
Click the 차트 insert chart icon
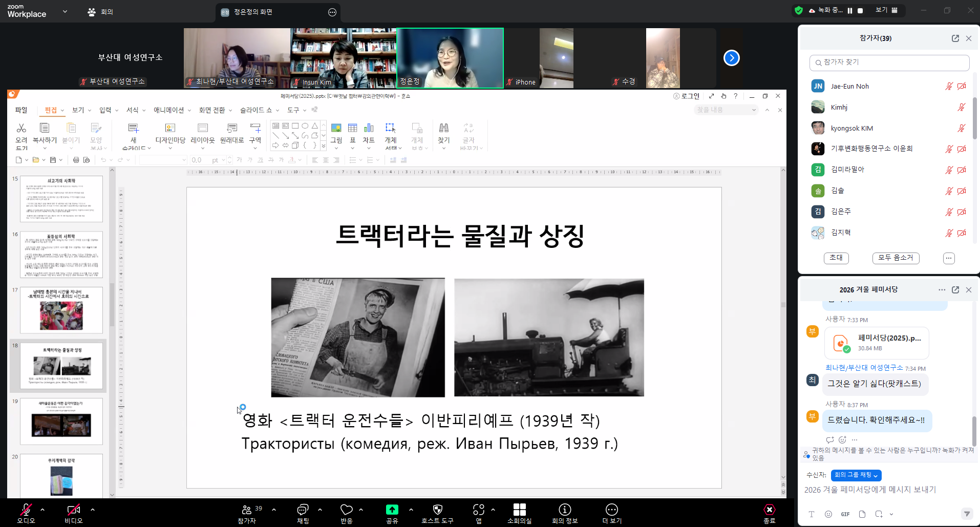click(x=369, y=128)
